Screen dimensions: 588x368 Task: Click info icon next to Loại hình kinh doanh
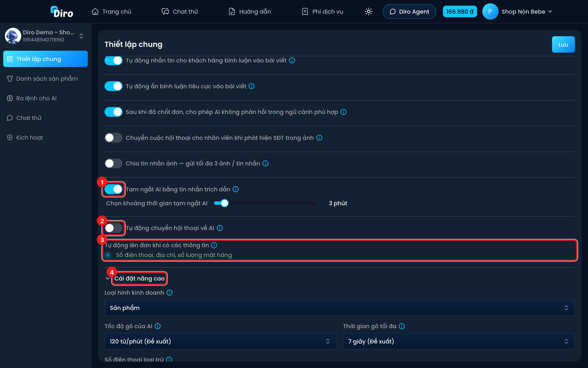tap(169, 292)
